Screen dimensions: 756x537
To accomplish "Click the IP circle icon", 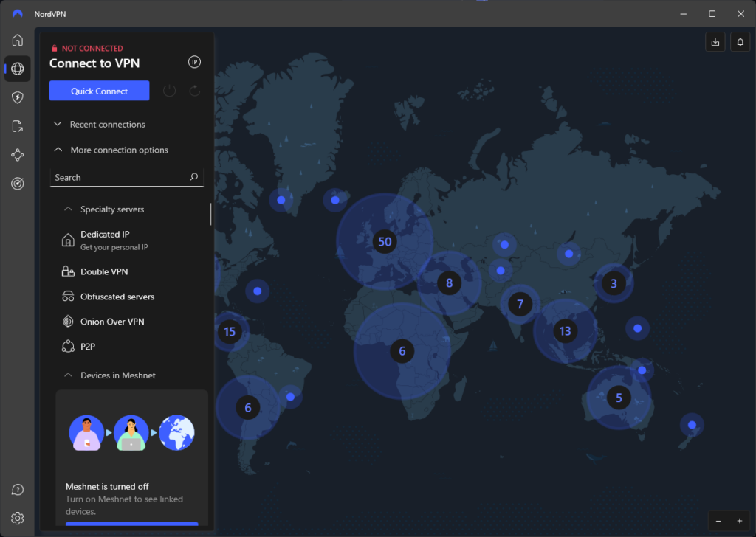I will coord(194,62).
